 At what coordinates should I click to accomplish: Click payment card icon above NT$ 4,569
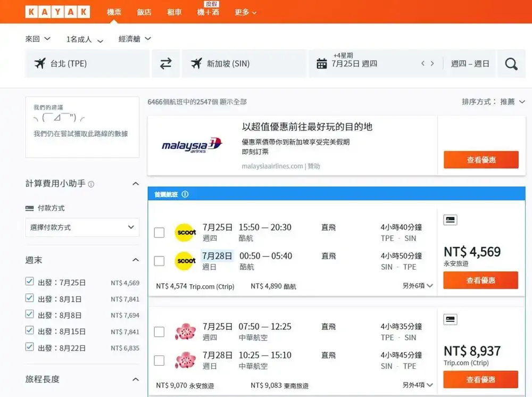click(450, 220)
